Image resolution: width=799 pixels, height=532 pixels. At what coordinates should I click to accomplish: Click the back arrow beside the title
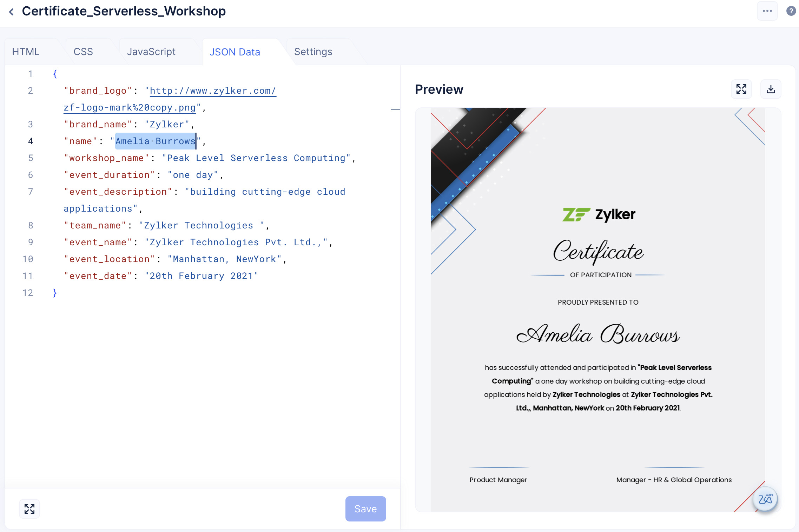click(x=12, y=12)
